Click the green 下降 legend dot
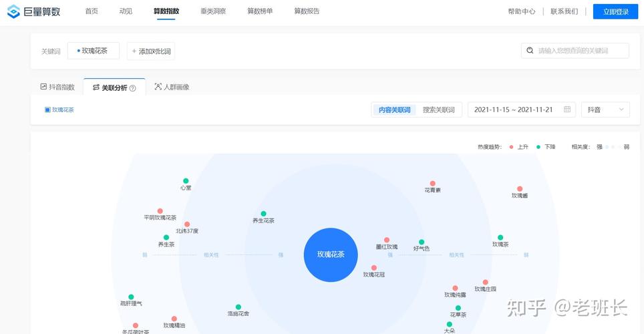The height and width of the screenshot is (334, 644). [x=538, y=147]
